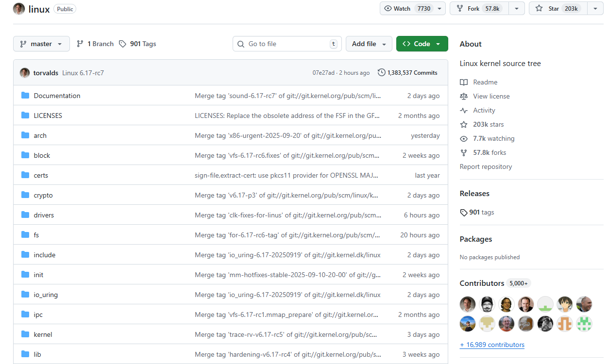Viewport: 608px width, 364px height.
Task: Click the first contributor avatar thumbnail
Action: coord(468,304)
